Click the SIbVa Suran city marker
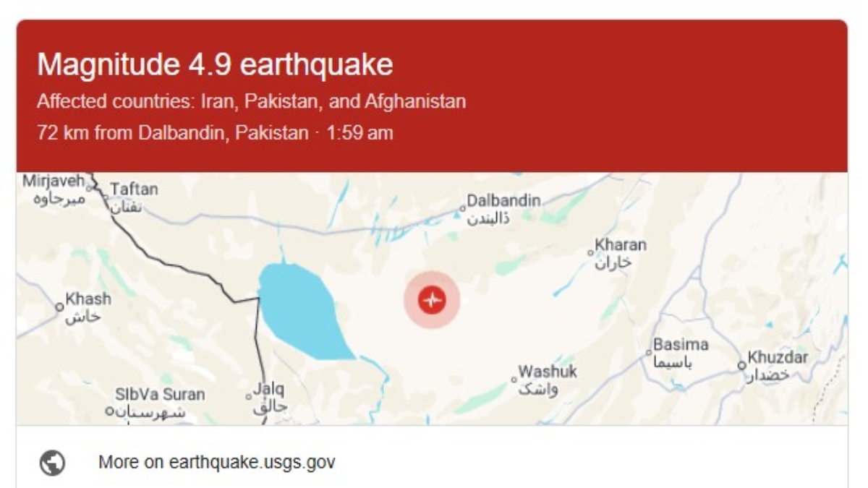This screenshot has height=488, width=868. pyautogui.click(x=109, y=411)
